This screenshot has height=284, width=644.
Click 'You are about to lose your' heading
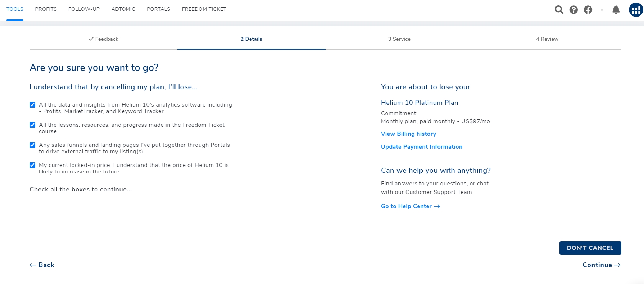426,87
